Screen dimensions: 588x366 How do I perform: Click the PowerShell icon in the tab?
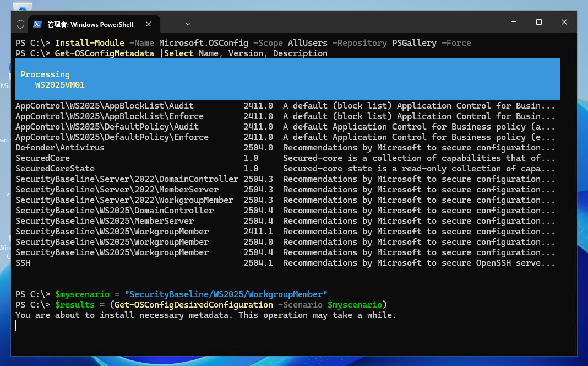coord(38,24)
